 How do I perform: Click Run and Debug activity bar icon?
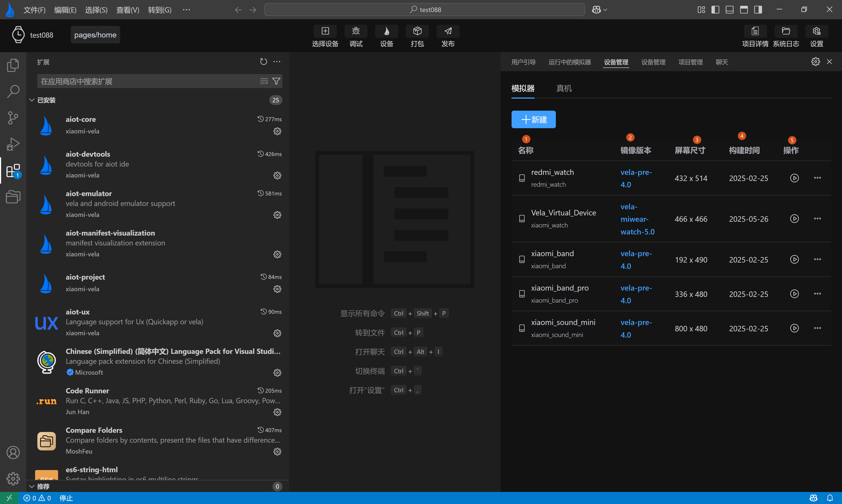13,144
